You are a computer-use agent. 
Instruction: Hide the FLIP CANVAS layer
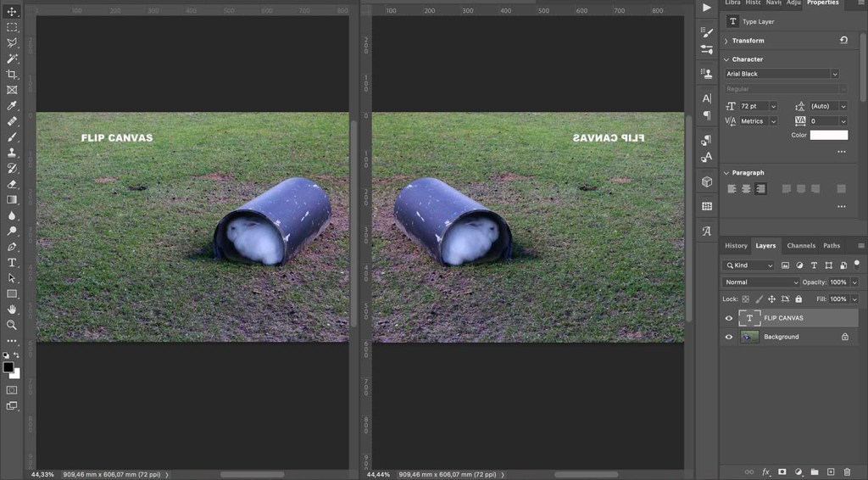click(728, 318)
